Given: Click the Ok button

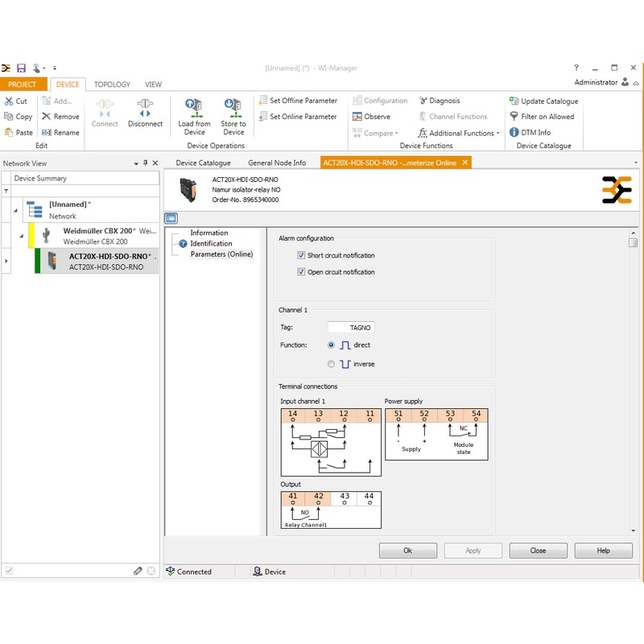Looking at the screenshot, I should pos(408,551).
